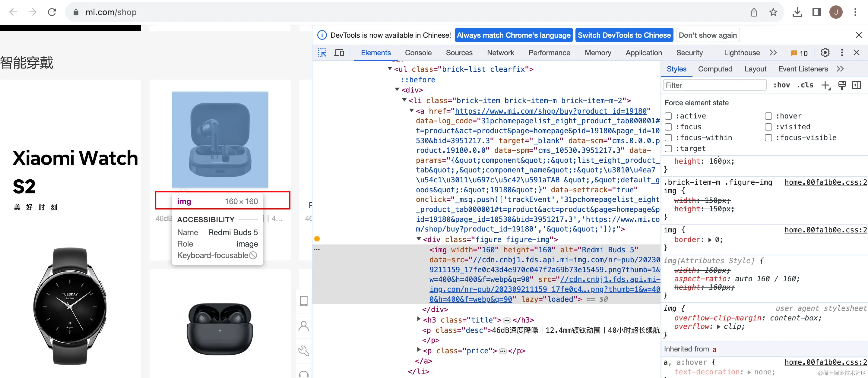Collapse the div node under ::before
The width and height of the screenshot is (868, 378).
pyautogui.click(x=397, y=90)
